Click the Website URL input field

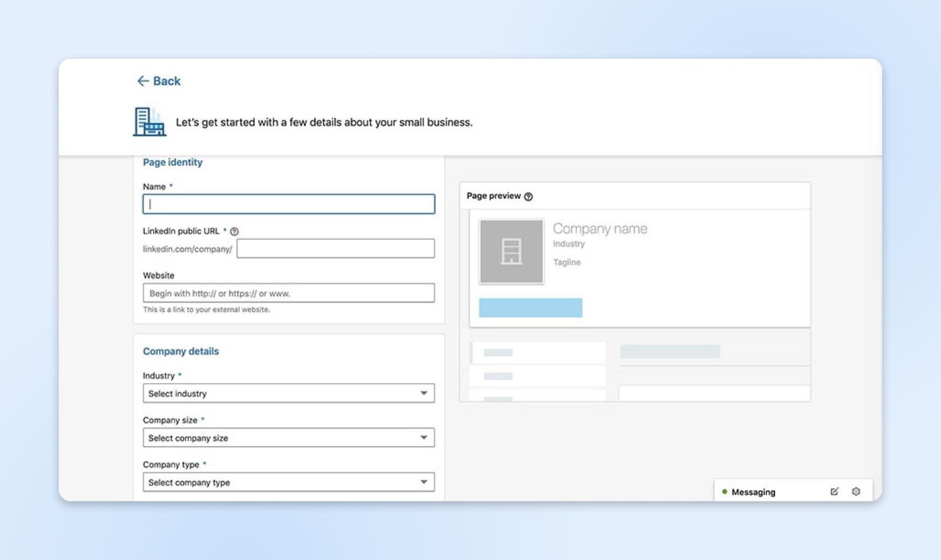point(288,293)
